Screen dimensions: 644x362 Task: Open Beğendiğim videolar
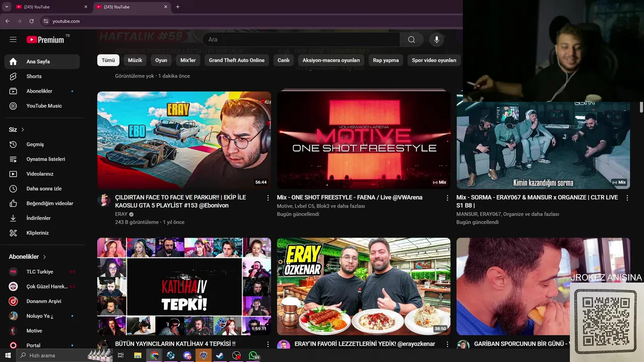pyautogui.click(x=42, y=203)
